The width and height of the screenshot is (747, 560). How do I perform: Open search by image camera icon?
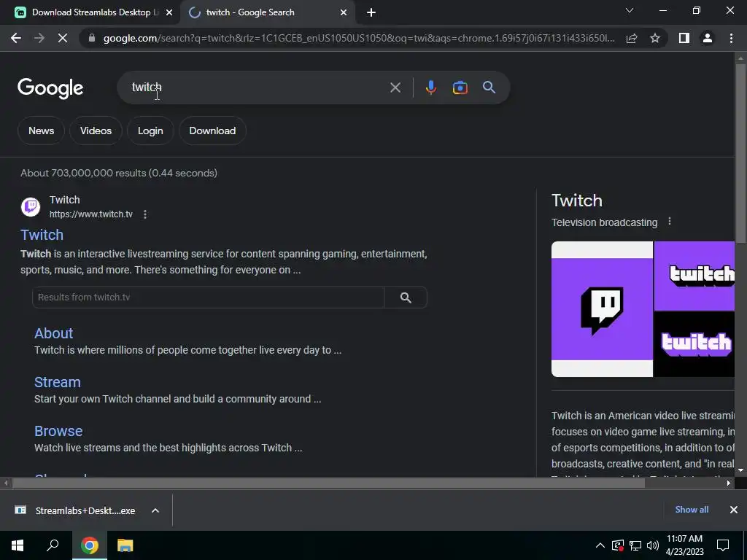coord(460,87)
